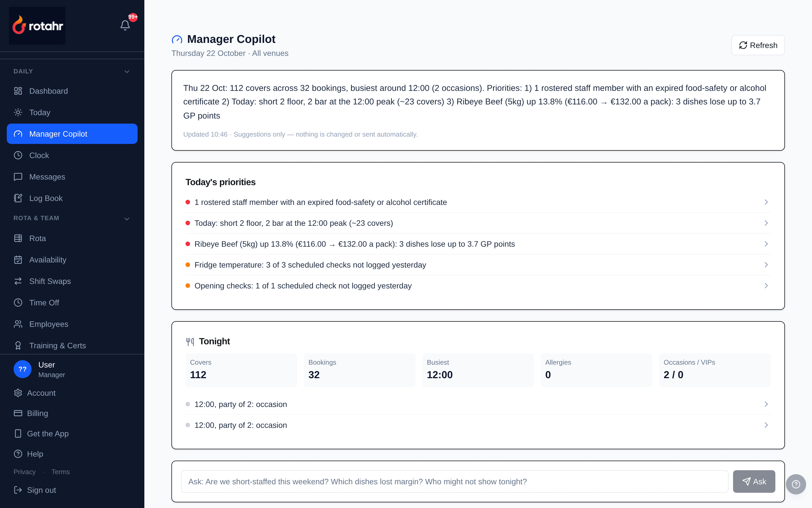Click the Billing card icon
The height and width of the screenshot is (508, 812).
tap(18, 413)
